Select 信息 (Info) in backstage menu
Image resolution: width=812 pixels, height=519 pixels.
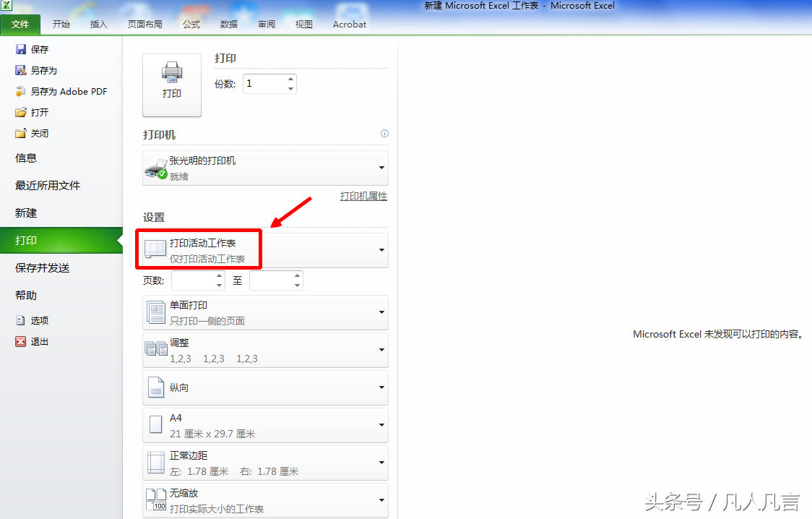coord(26,158)
